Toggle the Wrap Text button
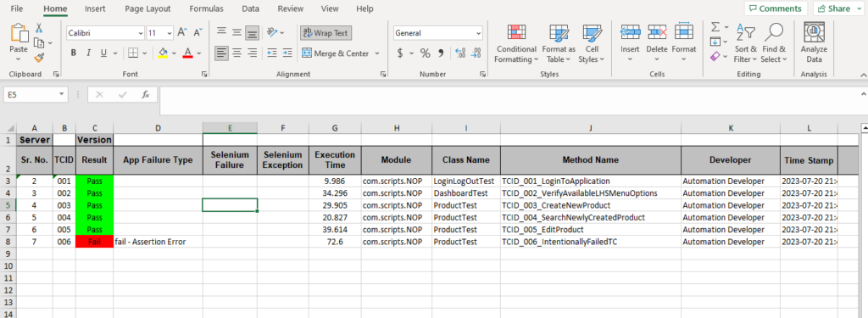868x318 pixels. [x=326, y=33]
